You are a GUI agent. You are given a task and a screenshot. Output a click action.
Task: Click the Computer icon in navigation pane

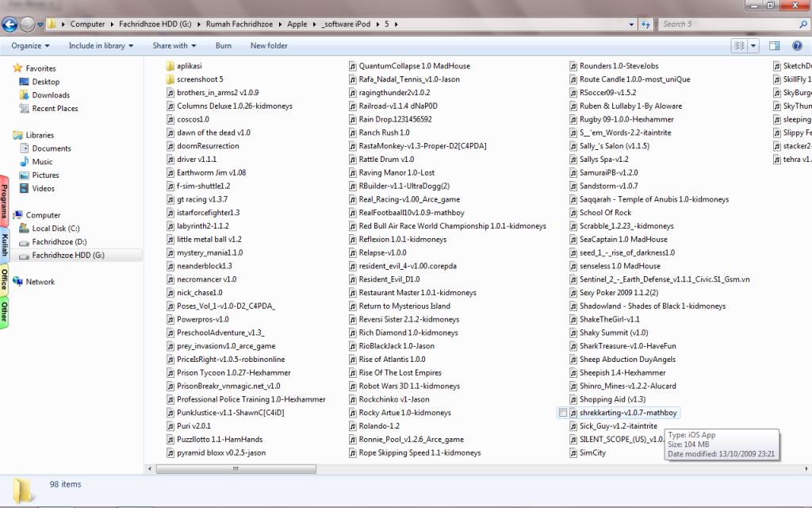(x=17, y=214)
